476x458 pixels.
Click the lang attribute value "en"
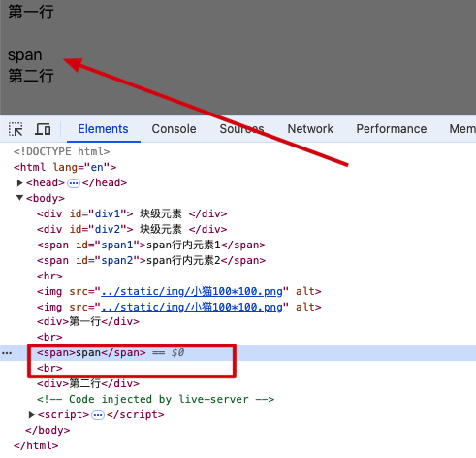tap(97, 167)
